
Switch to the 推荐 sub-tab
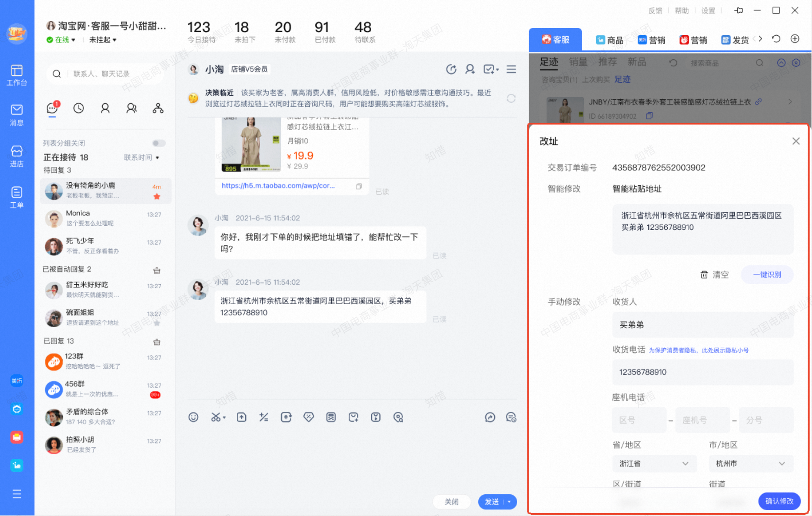click(607, 62)
